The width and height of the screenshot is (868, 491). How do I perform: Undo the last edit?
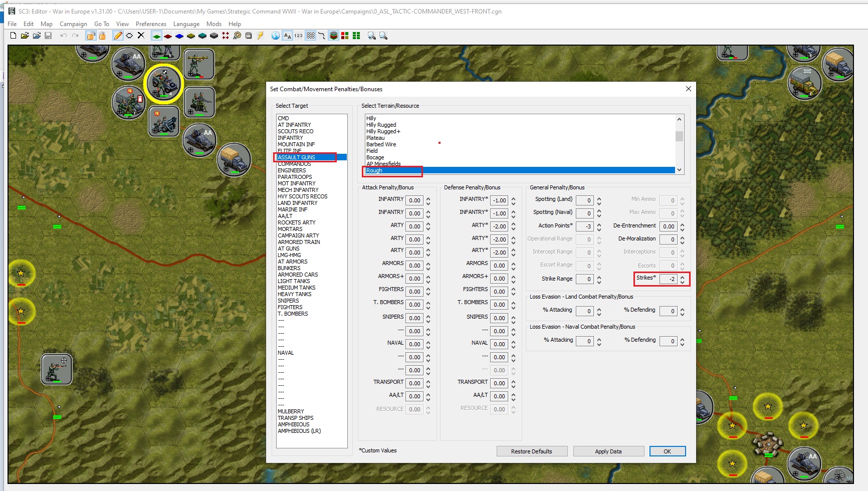tap(63, 36)
